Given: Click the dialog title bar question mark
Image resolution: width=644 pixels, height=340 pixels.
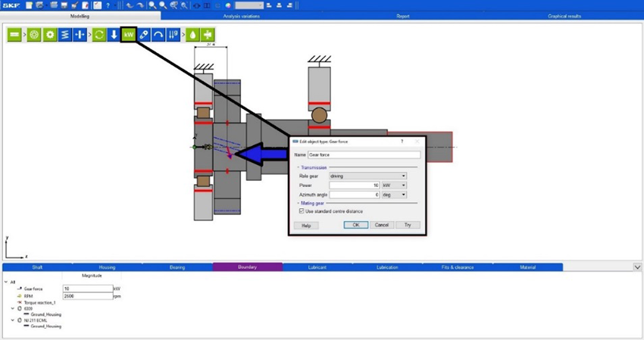Looking at the screenshot, I should point(402,142).
